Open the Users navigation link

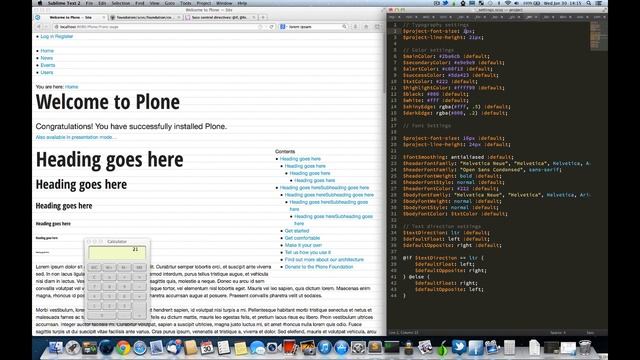coord(47,72)
